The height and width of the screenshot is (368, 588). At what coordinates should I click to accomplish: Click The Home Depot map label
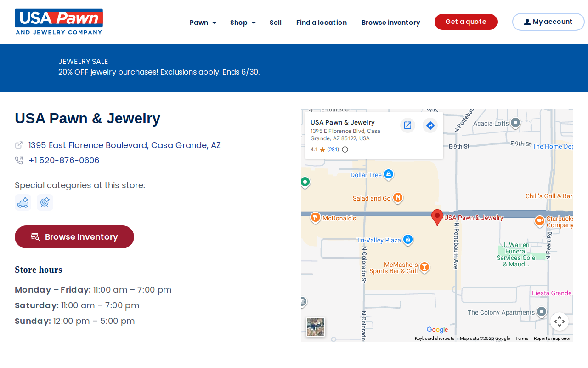553,147
